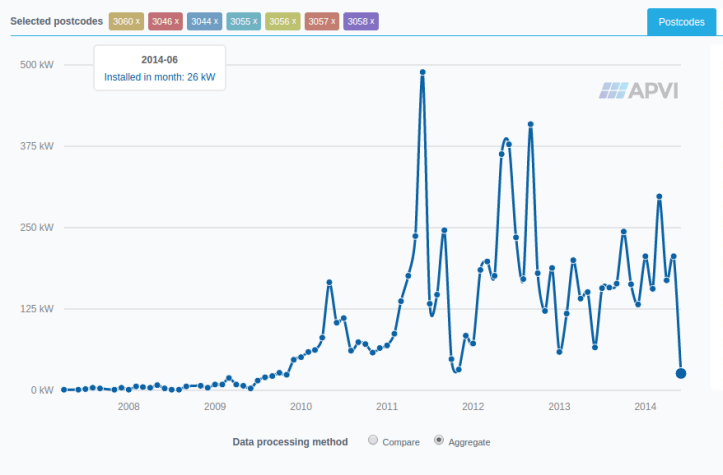
Task: Click the highest peak point near 500 kW
Action: point(423,72)
